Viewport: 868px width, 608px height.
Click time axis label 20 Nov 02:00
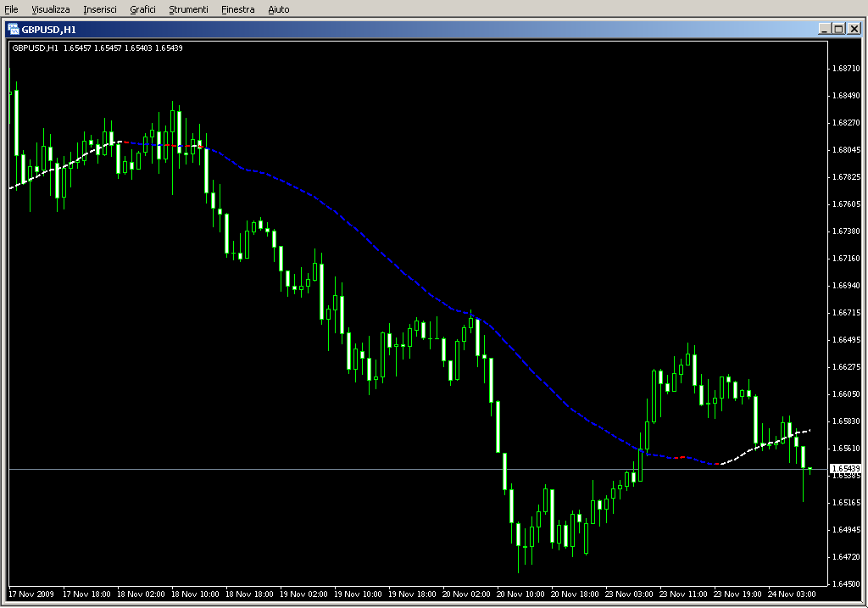[466, 594]
